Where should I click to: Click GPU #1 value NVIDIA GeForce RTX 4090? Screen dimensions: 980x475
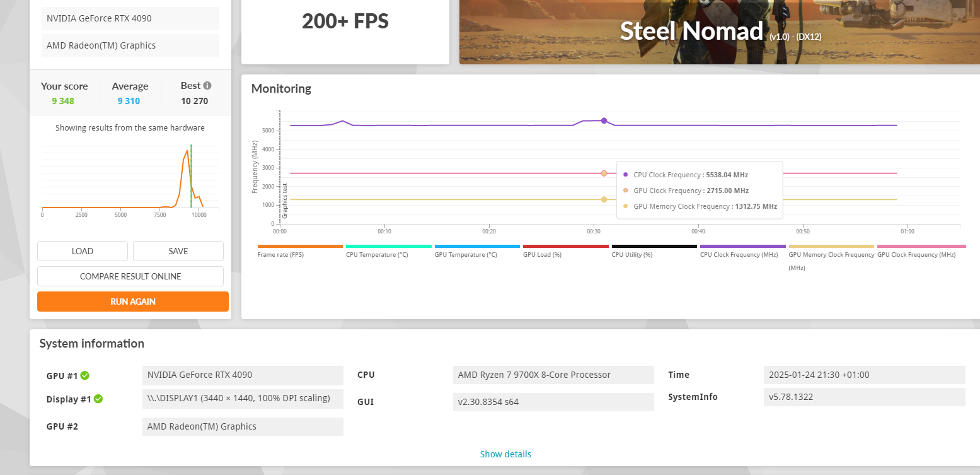(243, 375)
